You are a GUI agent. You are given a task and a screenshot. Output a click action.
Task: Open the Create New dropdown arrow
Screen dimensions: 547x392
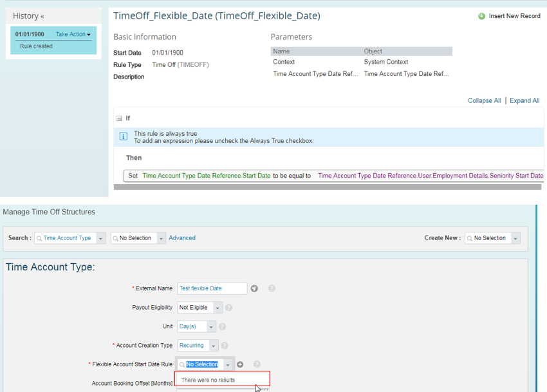[x=515, y=238]
